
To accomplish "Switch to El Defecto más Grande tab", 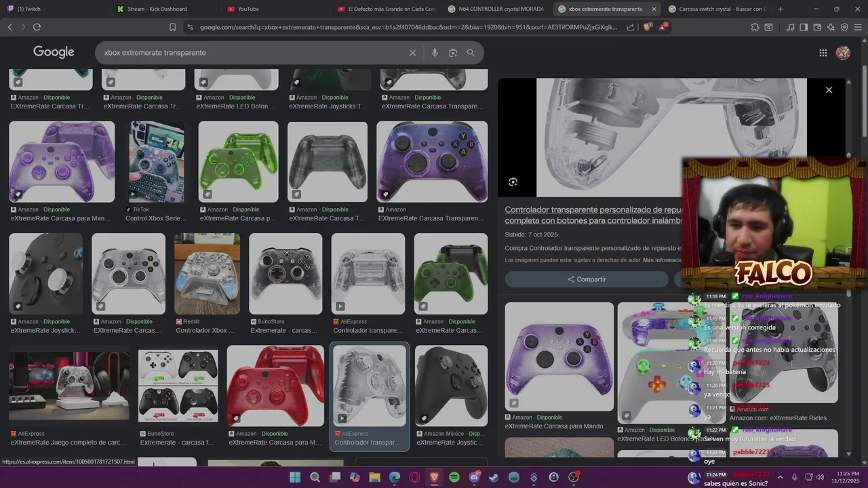I will pos(387,9).
